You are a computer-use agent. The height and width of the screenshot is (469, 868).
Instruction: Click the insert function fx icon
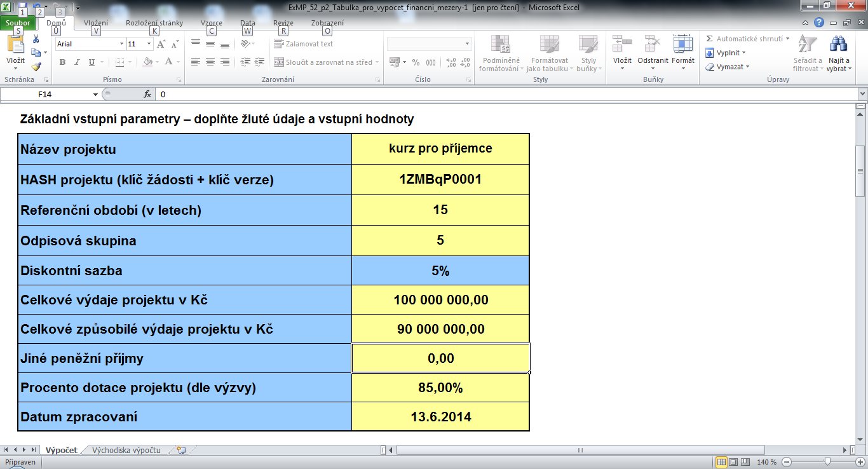tap(147, 94)
